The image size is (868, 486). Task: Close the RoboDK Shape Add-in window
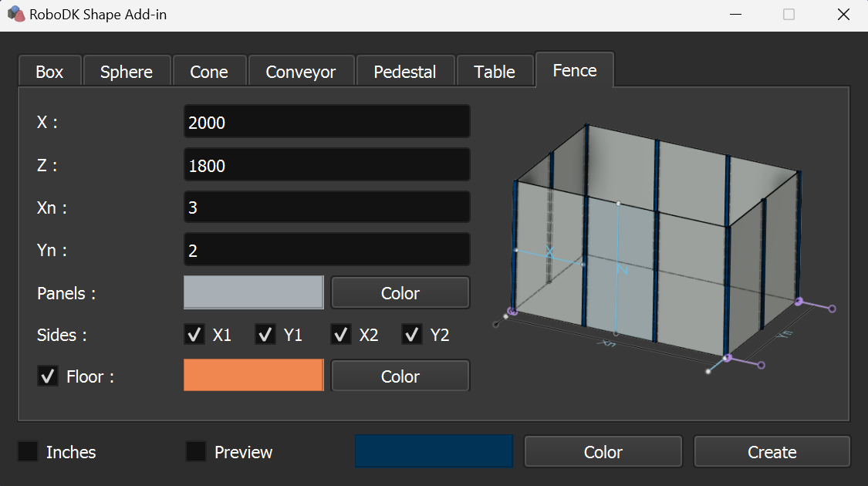click(843, 15)
